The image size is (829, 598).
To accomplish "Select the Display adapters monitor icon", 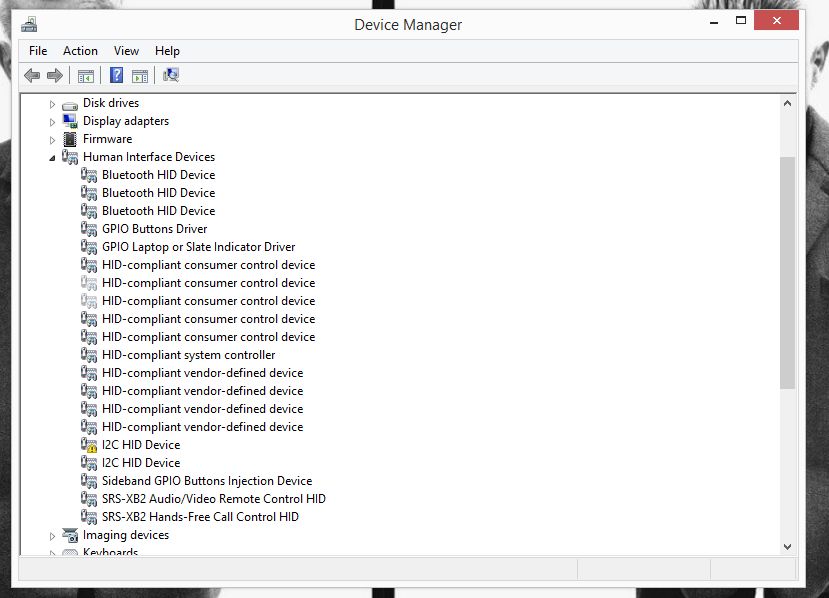I will (70, 121).
